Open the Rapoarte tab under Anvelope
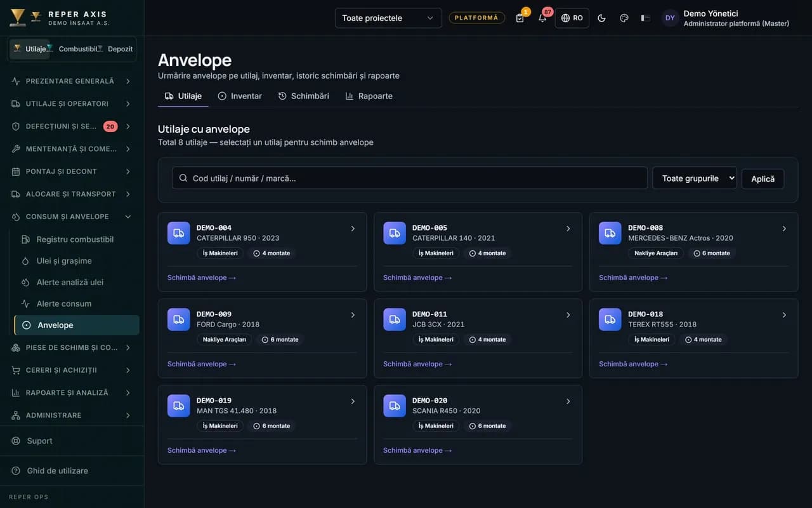Screen dimensions: 812x508 click(x=369, y=96)
